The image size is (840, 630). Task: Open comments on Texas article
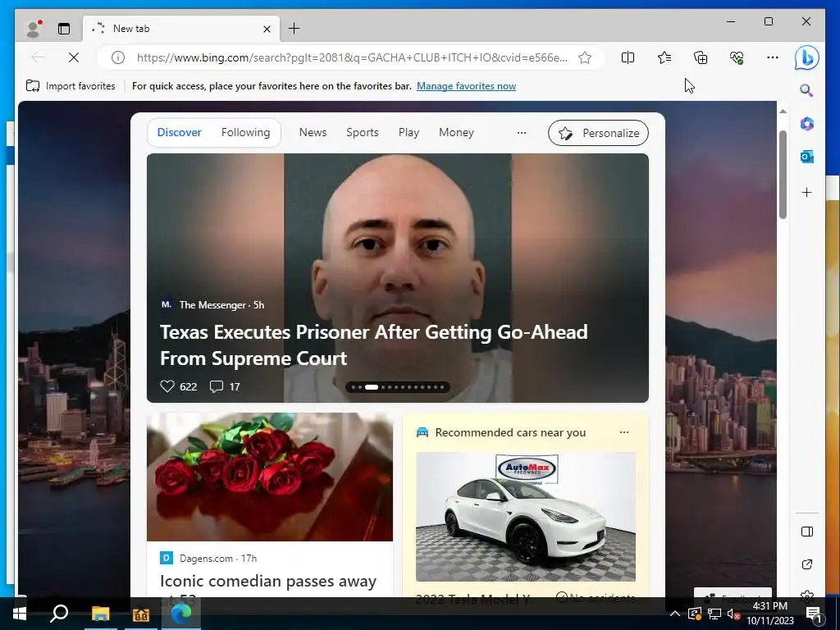pyautogui.click(x=217, y=386)
